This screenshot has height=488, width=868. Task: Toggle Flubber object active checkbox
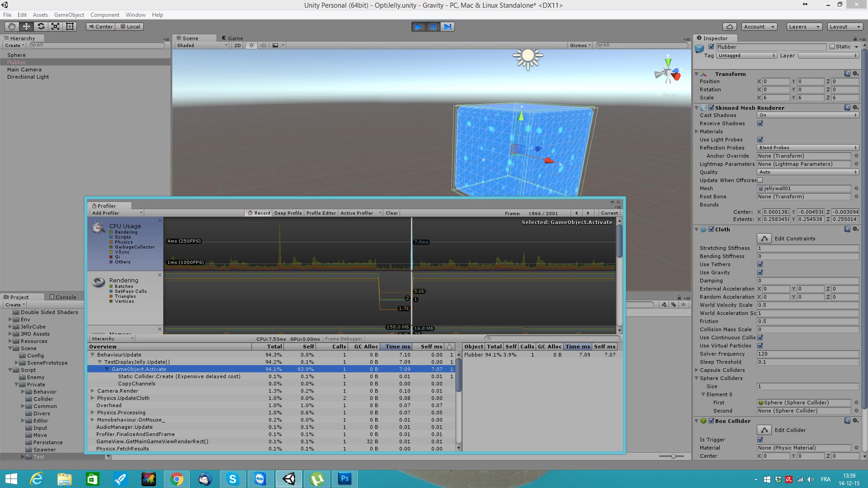coord(711,47)
